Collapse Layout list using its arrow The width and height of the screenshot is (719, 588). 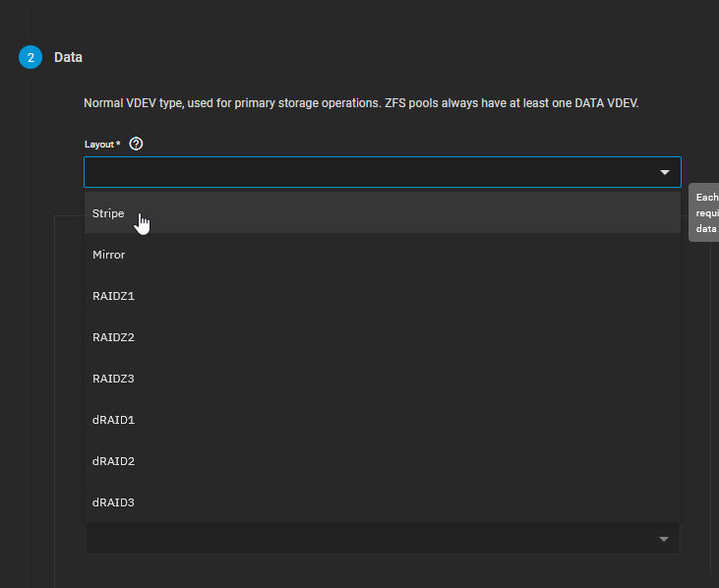[x=665, y=172]
